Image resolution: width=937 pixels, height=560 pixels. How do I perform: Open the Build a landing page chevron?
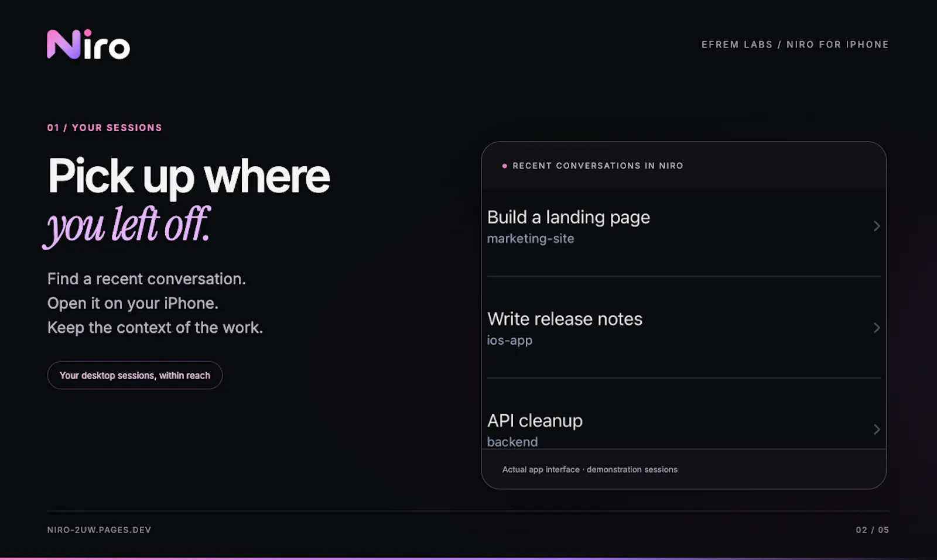[x=877, y=226]
